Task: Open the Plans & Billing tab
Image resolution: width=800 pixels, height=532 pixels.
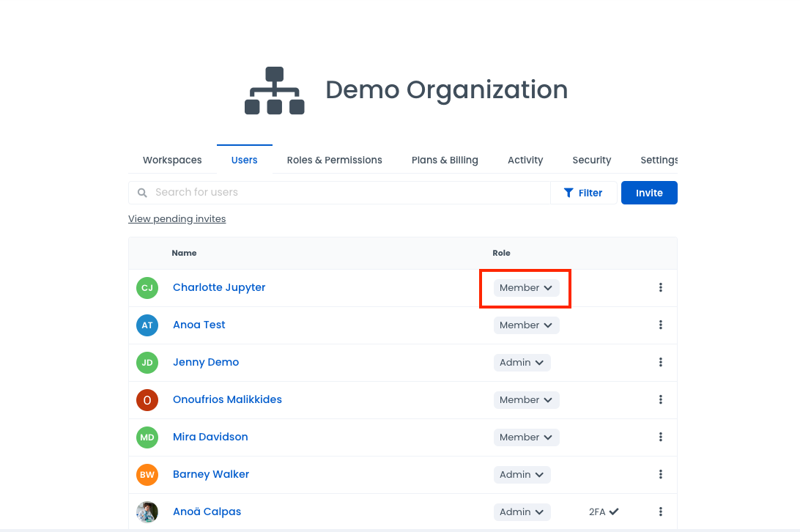Action: (445, 160)
